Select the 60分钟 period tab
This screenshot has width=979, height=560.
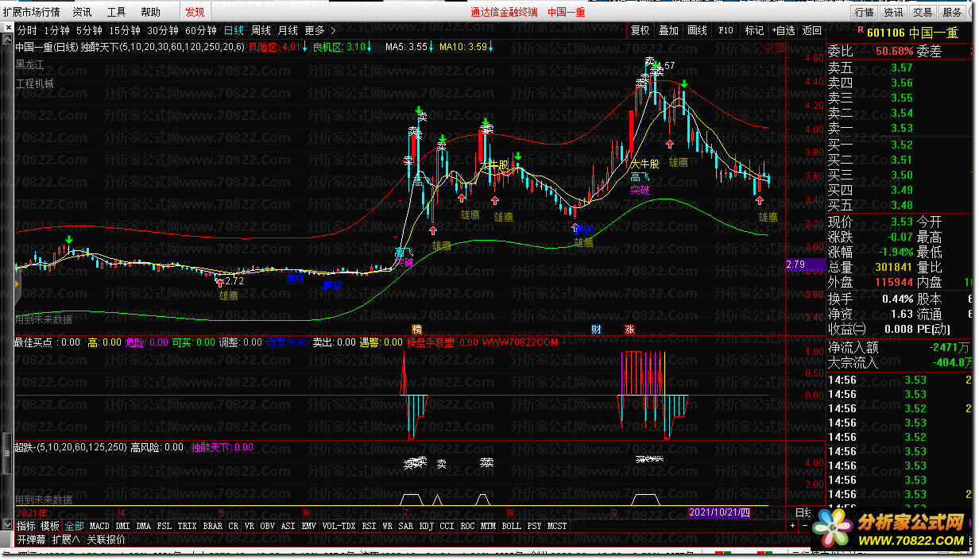pos(201,31)
